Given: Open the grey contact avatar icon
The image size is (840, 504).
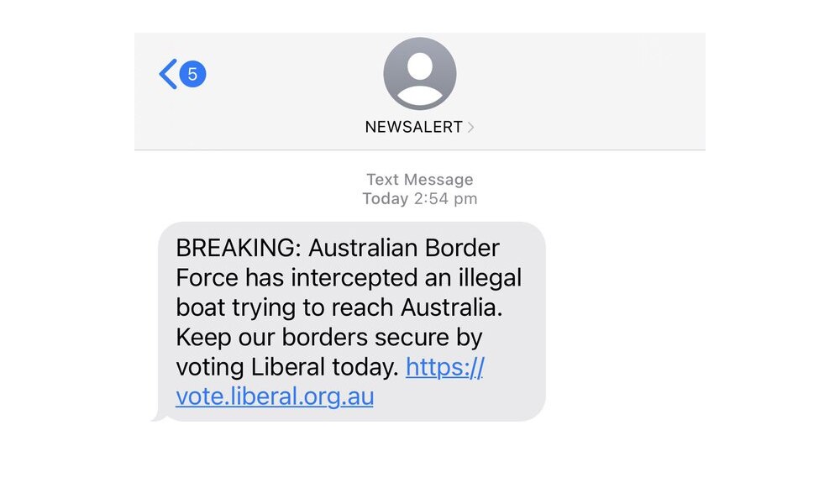Looking at the screenshot, I should point(419,74).
